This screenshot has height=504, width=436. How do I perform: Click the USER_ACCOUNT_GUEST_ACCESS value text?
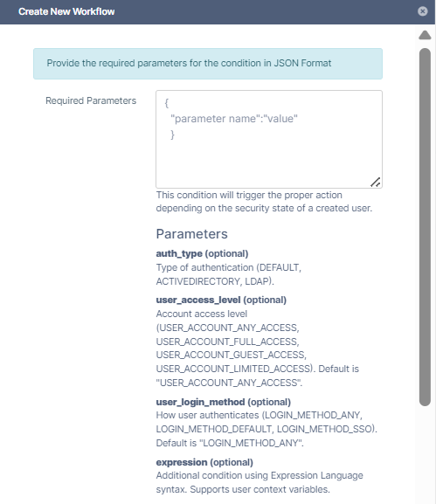(x=231, y=355)
